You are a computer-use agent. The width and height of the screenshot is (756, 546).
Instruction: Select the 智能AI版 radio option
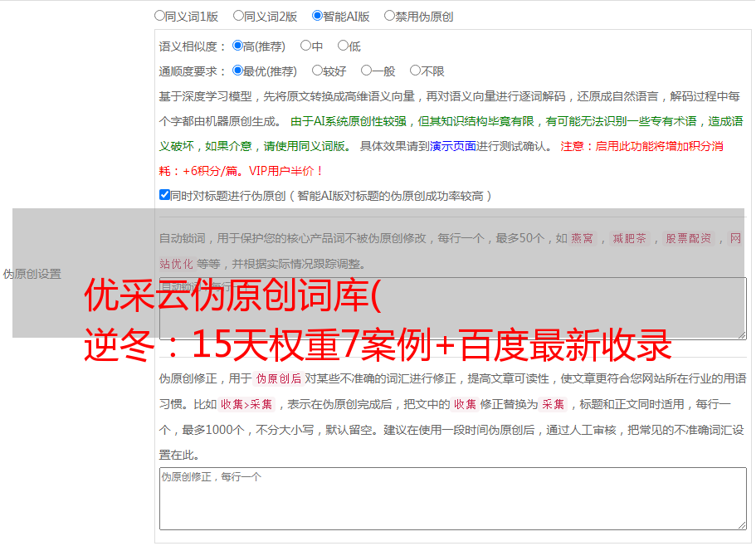317,16
